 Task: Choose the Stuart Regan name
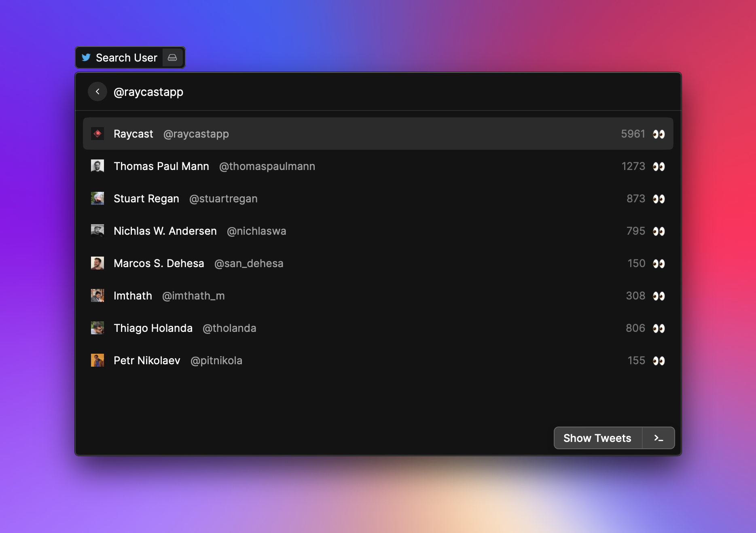click(x=146, y=199)
